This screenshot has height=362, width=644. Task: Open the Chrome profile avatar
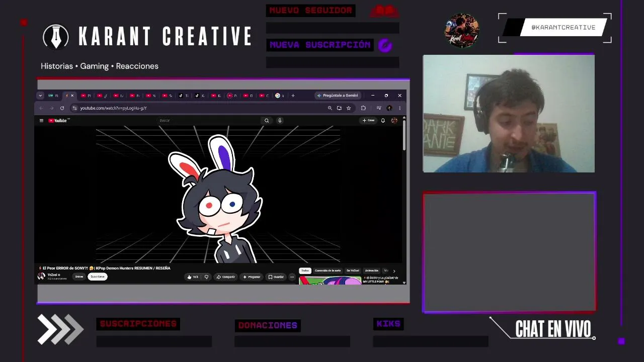point(389,108)
